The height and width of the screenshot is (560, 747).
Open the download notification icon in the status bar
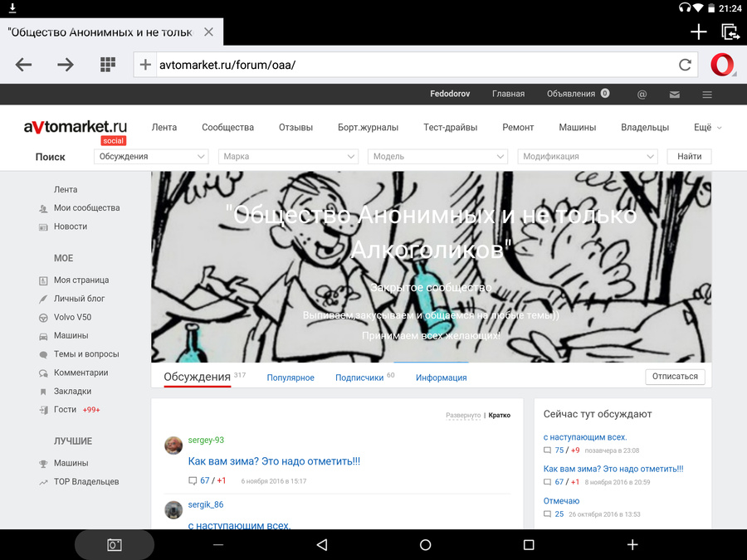(x=12, y=7)
